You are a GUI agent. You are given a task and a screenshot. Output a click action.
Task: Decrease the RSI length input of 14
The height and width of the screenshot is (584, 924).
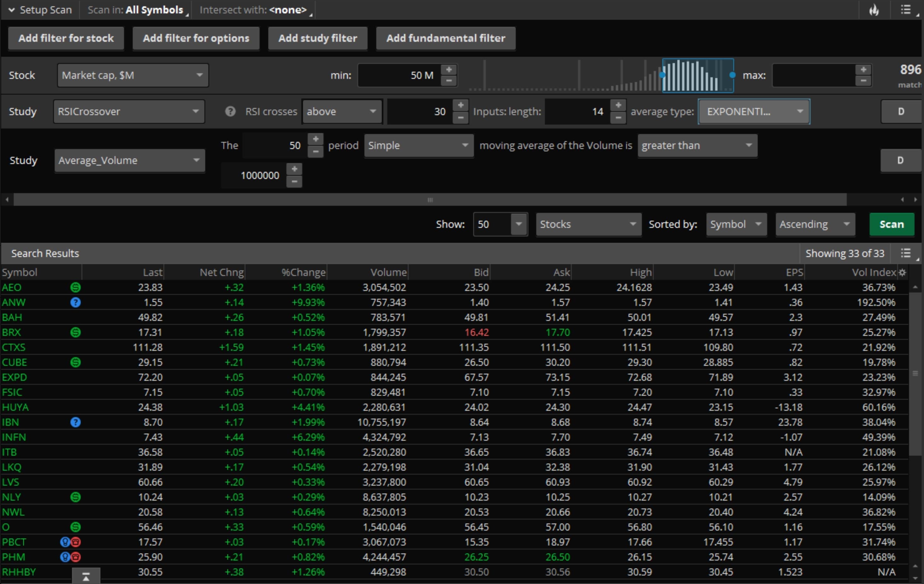[618, 118]
